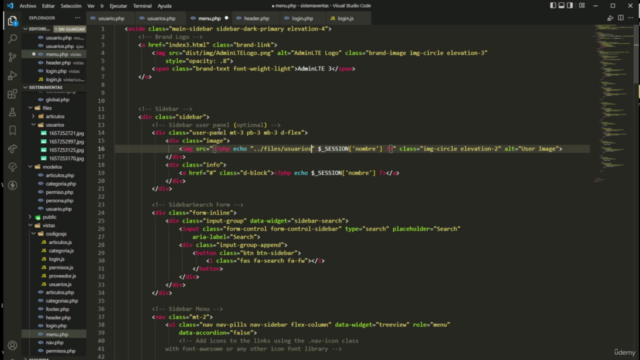The width and height of the screenshot is (640, 360).
Task: Toggle primary sidebar layout icon in title bar
Action: [x=553, y=6]
